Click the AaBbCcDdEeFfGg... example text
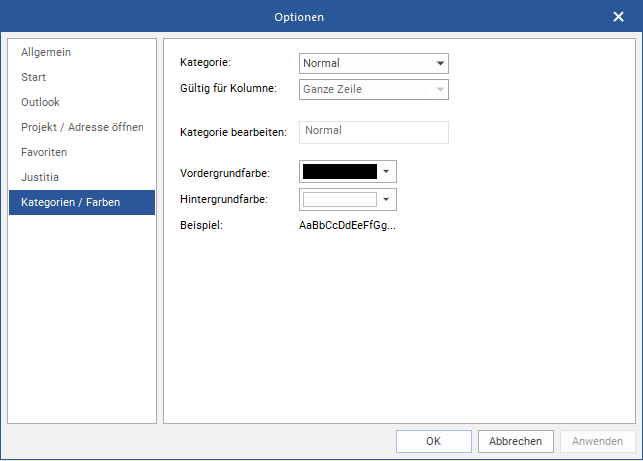This screenshot has width=643, height=461. [x=347, y=225]
